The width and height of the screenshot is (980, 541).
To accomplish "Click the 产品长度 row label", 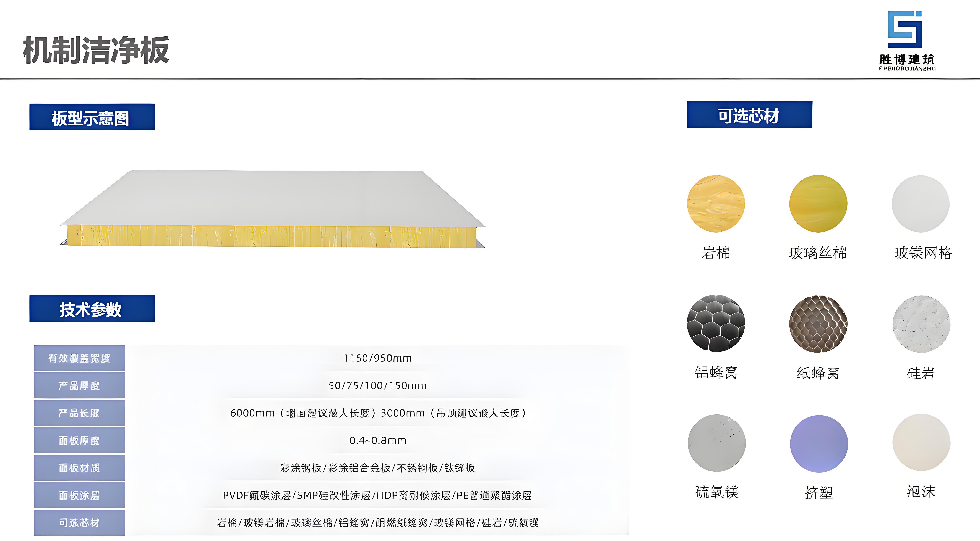I will [x=80, y=413].
